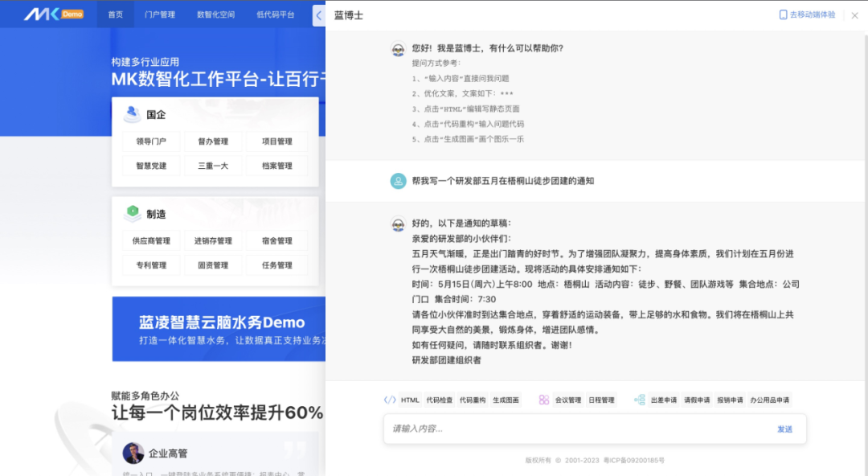
Task: Open the 门户管理 navigation tab
Action: pyautogui.click(x=160, y=14)
